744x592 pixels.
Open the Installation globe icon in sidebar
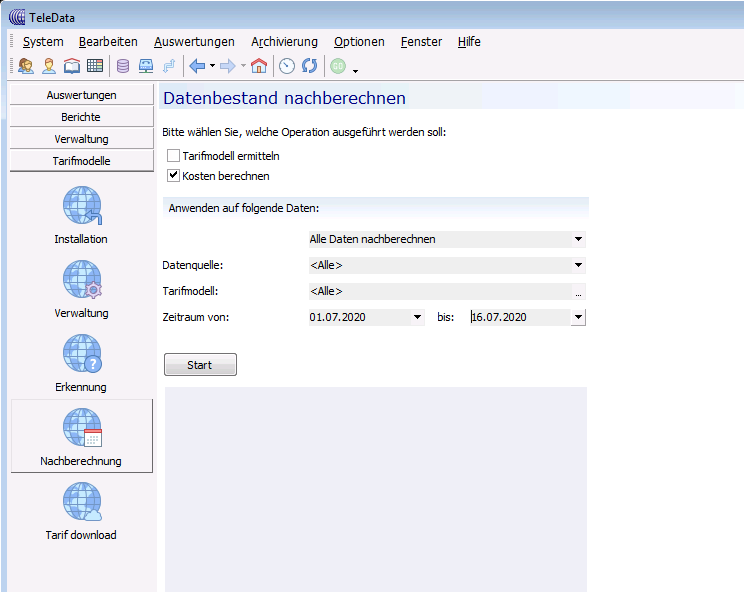[x=82, y=205]
